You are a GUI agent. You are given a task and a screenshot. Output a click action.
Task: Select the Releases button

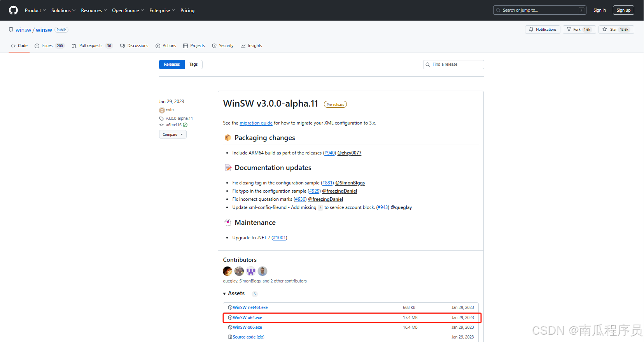(x=172, y=65)
